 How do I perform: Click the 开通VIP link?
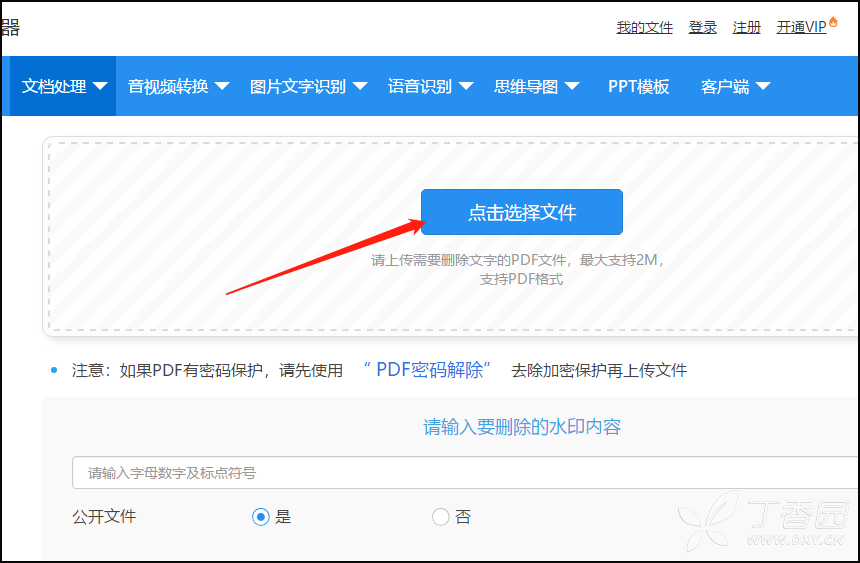click(x=801, y=27)
